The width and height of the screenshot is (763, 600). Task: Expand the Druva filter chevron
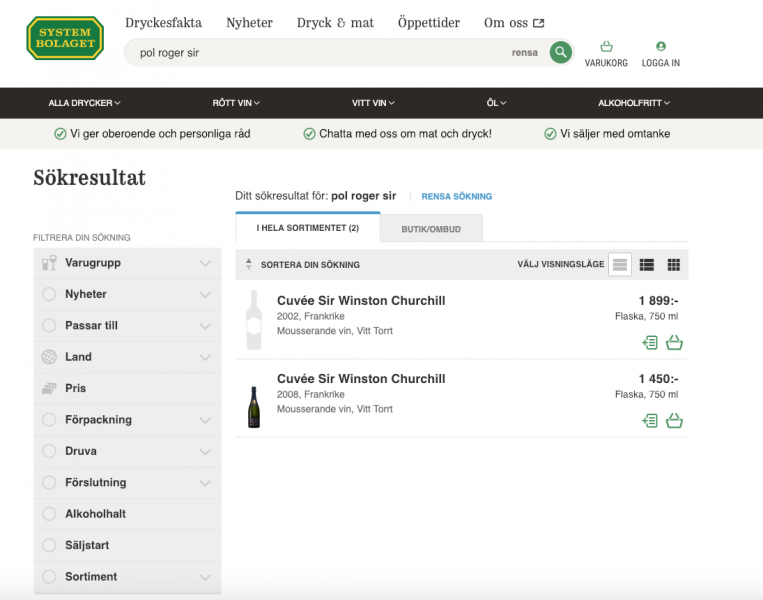pyautogui.click(x=205, y=452)
